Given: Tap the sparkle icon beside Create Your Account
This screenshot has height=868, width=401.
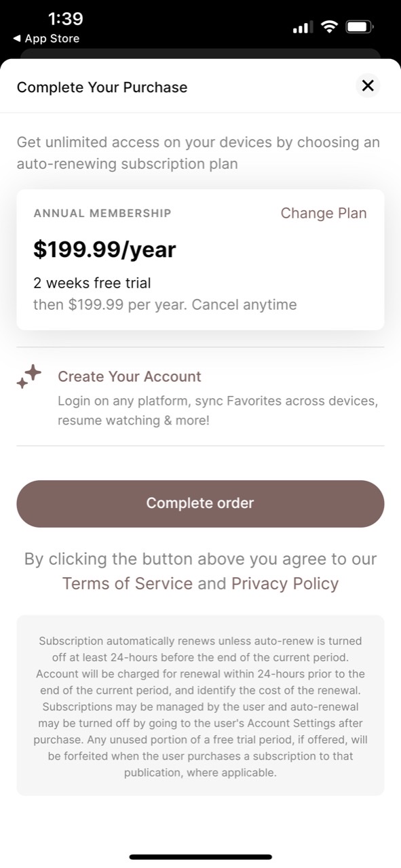Looking at the screenshot, I should (x=29, y=377).
